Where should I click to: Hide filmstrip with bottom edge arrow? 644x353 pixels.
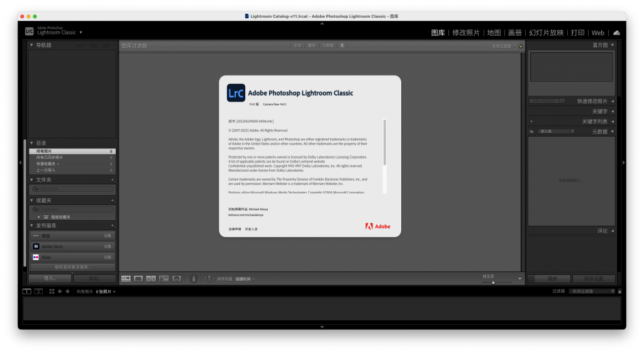click(322, 327)
